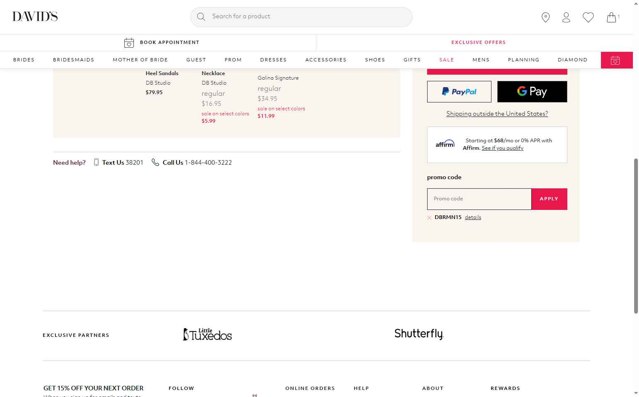Viewport: 639px width, 397px height.
Task: Click the About footer heading
Action: pos(432,388)
